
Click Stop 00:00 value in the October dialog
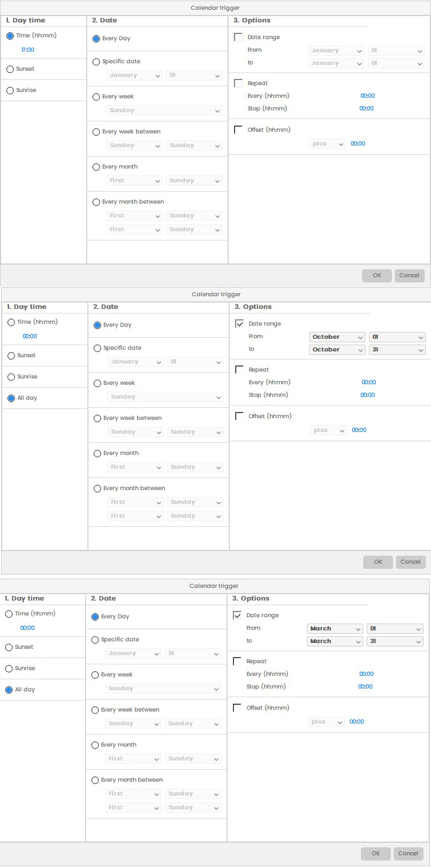point(368,395)
